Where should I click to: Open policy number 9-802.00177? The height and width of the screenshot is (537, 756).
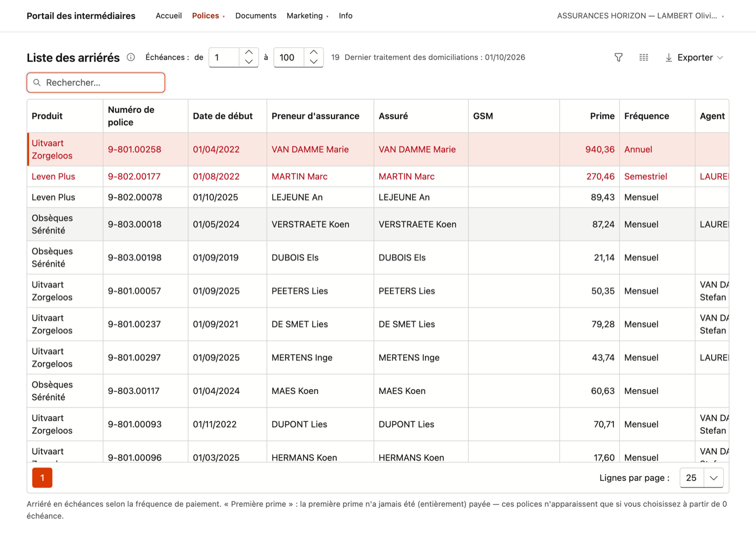134,176
